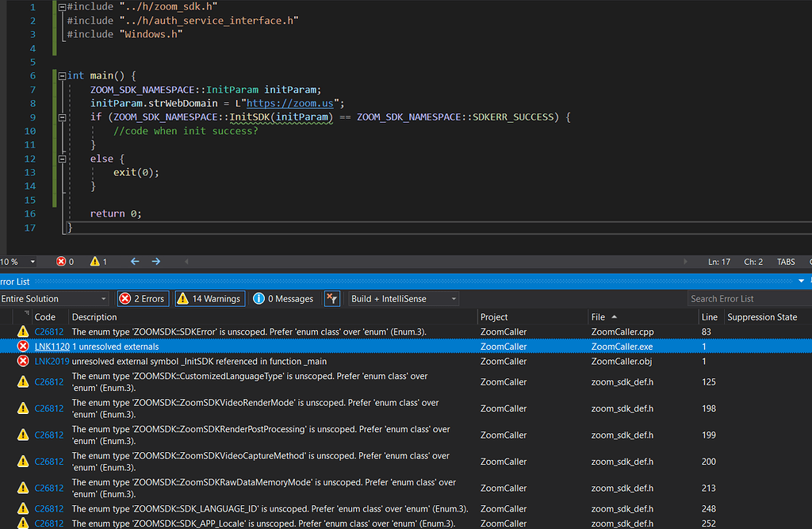Navigate backward with the left arrow

click(135, 262)
